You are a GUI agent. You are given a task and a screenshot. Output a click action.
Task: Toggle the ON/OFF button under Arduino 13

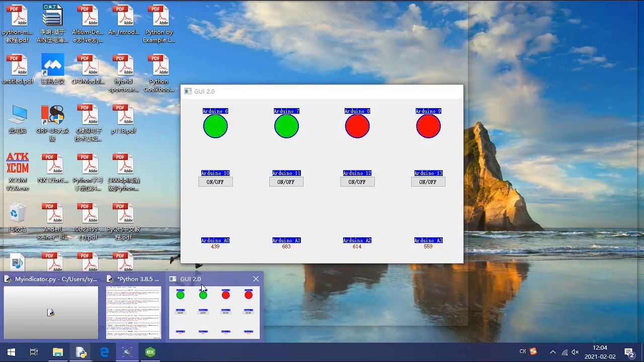428,182
